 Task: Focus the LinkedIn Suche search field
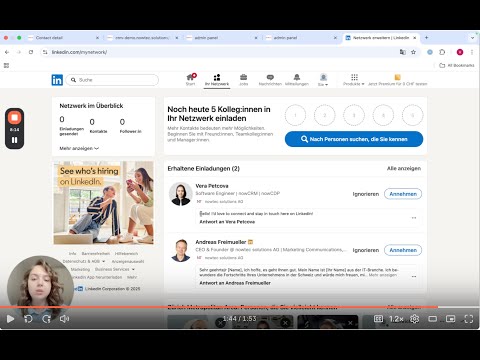click(x=112, y=80)
